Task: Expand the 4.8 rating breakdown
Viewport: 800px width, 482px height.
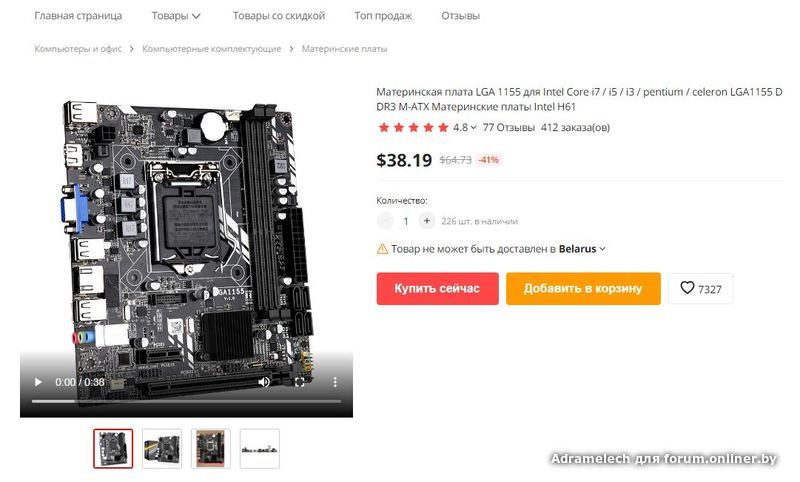Action: [x=465, y=128]
